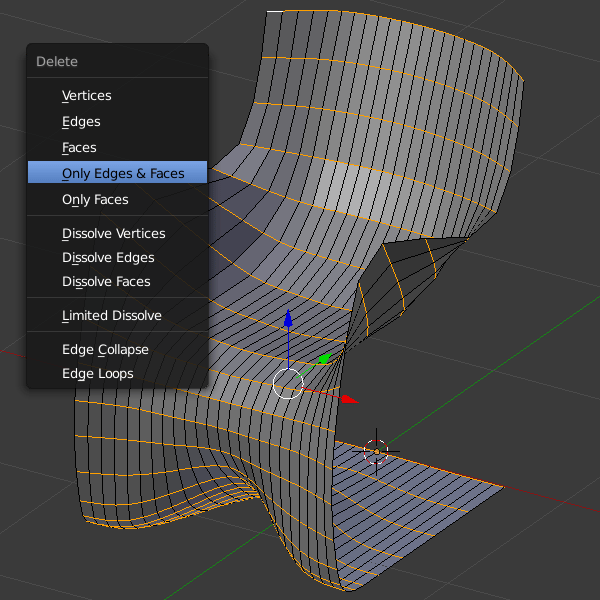The height and width of the screenshot is (600, 600).
Task: Click the top curved rim of the mesh
Action: click(400, 30)
